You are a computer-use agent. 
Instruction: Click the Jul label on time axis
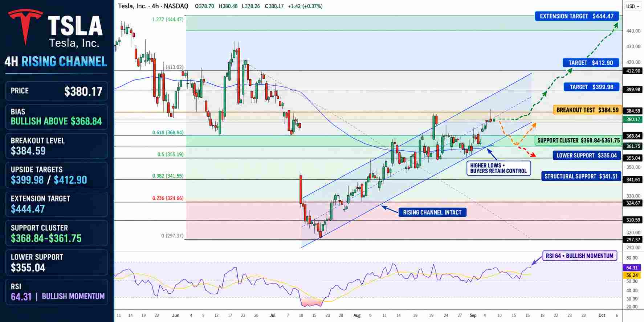(x=273, y=315)
